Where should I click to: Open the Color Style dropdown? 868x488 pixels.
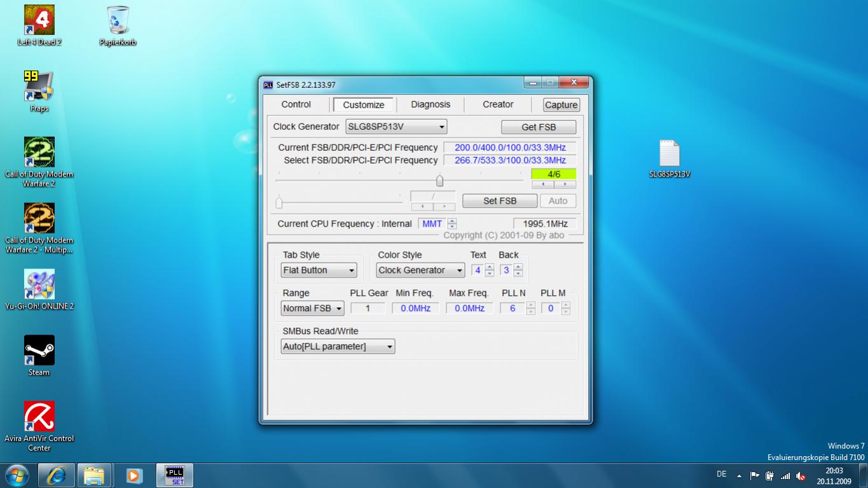(x=420, y=270)
